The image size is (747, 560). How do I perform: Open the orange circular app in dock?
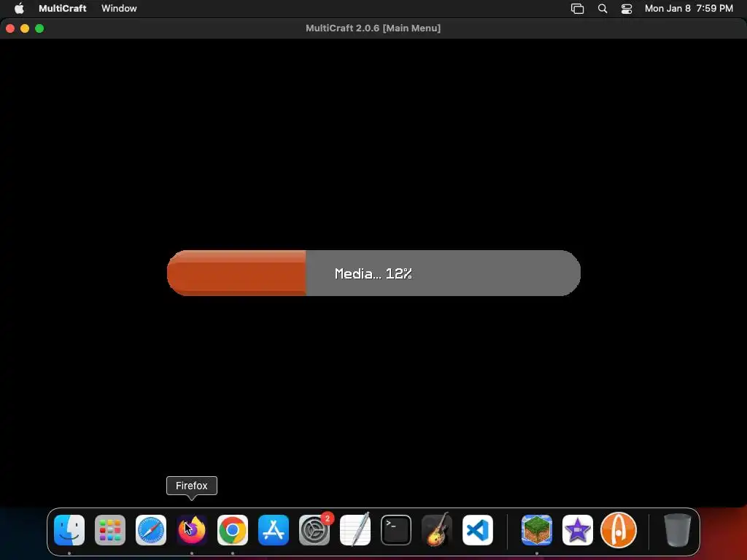(619, 530)
